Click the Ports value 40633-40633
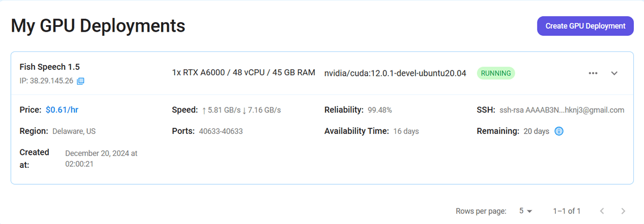Screen dimensions: 644x224 click(x=221, y=131)
